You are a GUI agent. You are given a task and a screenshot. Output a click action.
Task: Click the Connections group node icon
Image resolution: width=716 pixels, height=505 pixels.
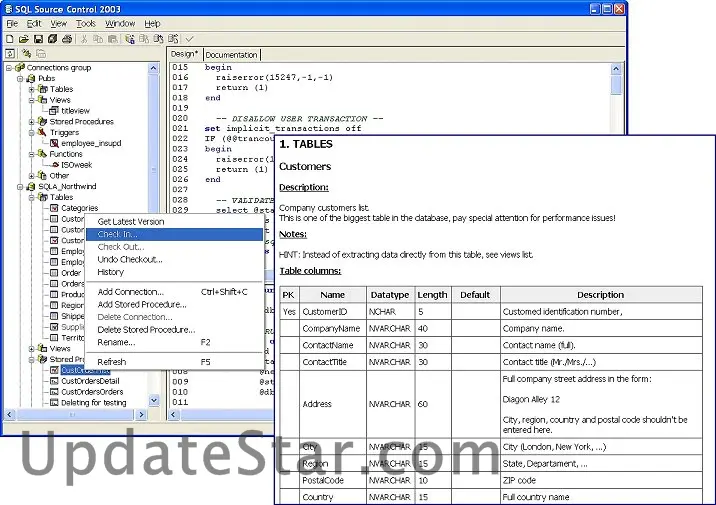coord(20,68)
